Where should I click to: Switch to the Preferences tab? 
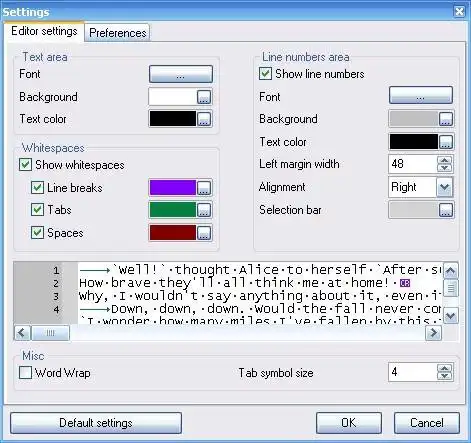[x=117, y=33]
